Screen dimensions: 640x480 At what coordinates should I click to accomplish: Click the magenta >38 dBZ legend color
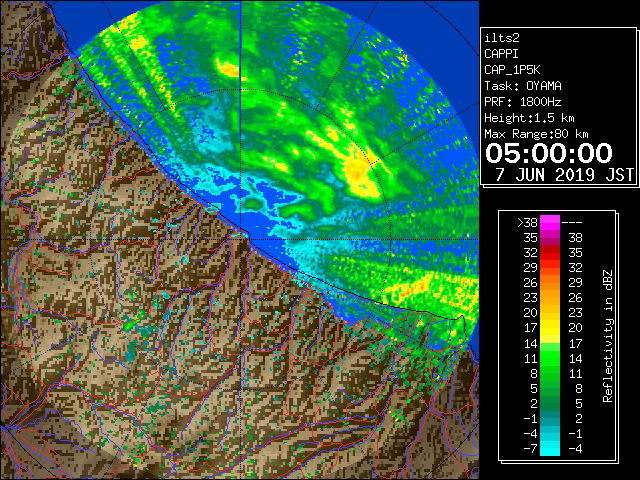tap(550, 222)
